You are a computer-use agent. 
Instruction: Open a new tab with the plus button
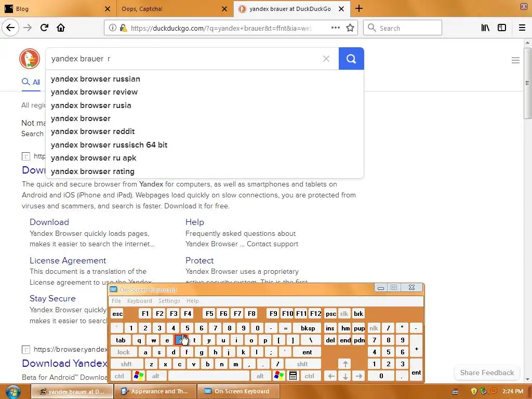[x=359, y=8]
